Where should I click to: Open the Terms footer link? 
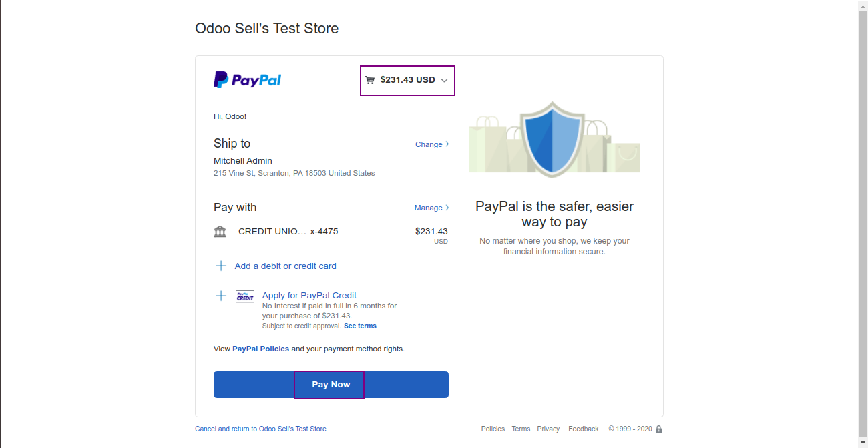pos(521,429)
